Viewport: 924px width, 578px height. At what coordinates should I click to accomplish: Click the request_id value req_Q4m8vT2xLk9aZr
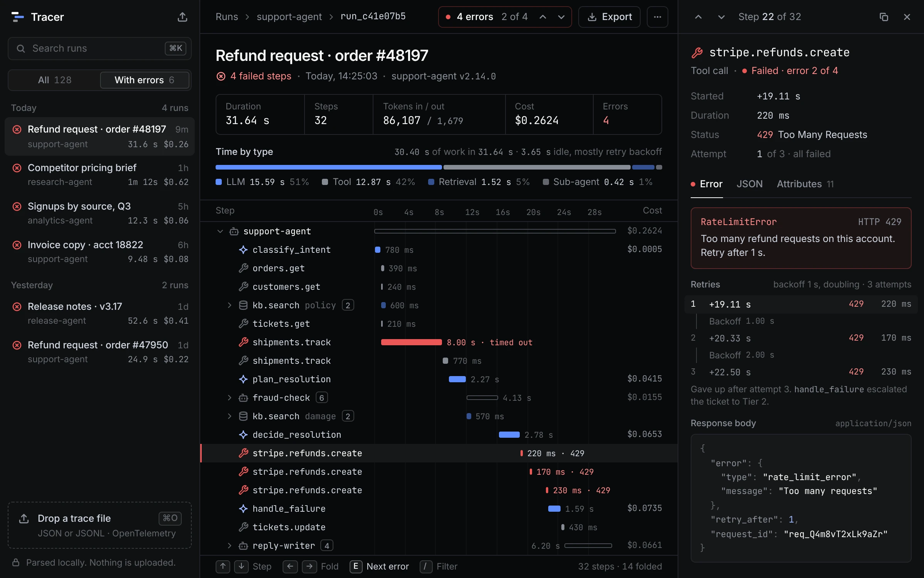click(836, 534)
